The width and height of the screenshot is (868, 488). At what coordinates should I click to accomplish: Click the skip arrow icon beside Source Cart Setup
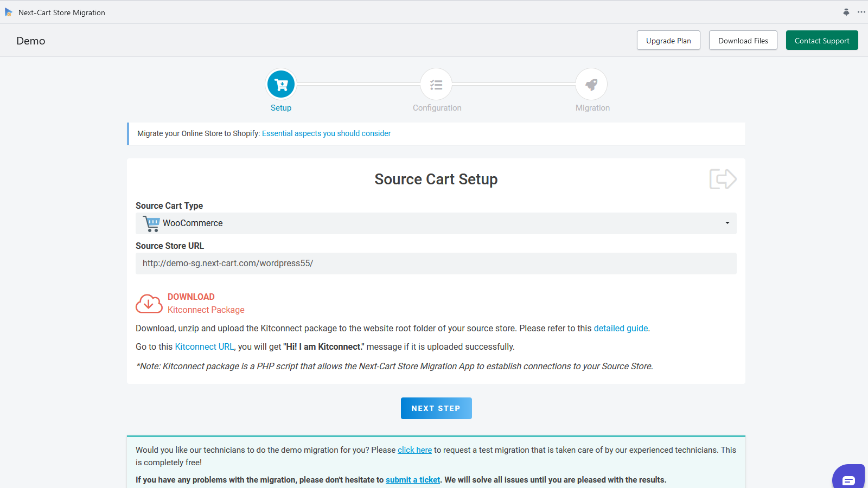722,178
